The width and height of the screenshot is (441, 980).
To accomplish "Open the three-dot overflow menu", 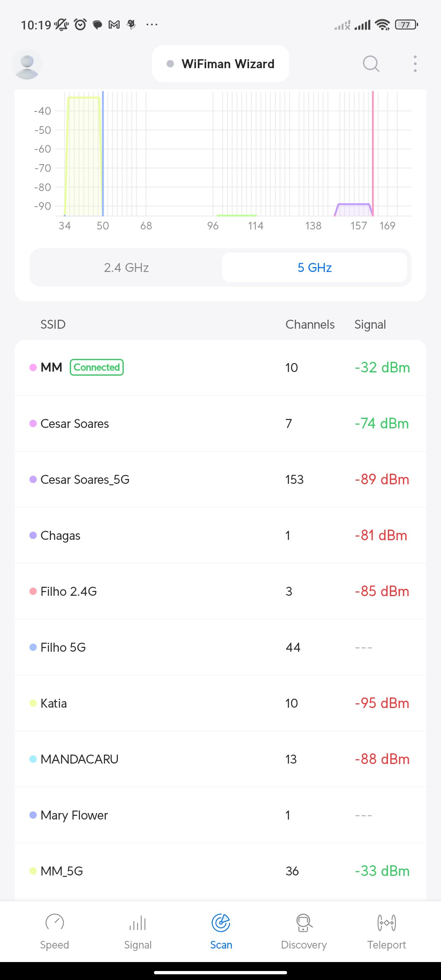I will [x=415, y=64].
